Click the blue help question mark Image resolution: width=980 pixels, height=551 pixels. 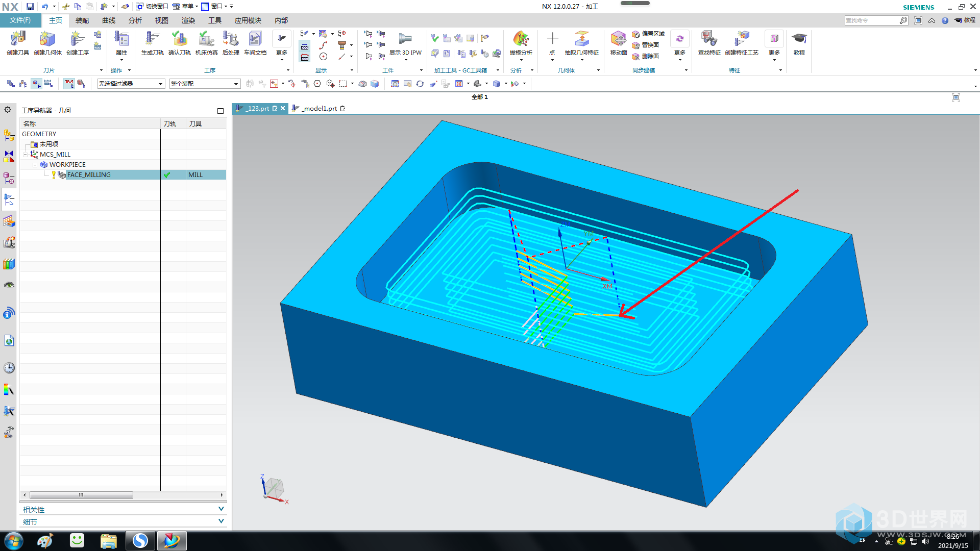coord(945,20)
